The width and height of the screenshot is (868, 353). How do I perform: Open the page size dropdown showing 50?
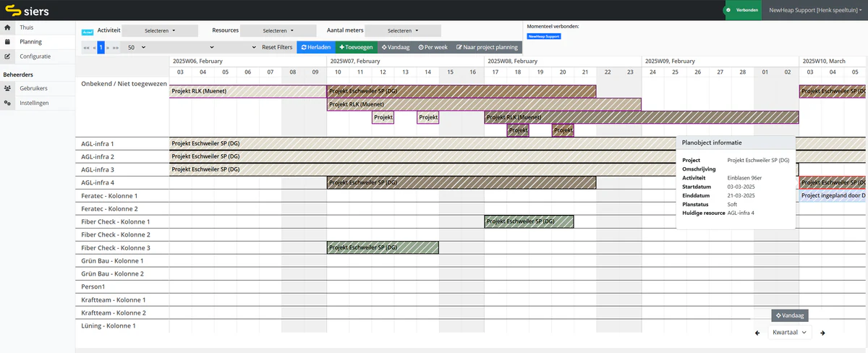(x=136, y=47)
